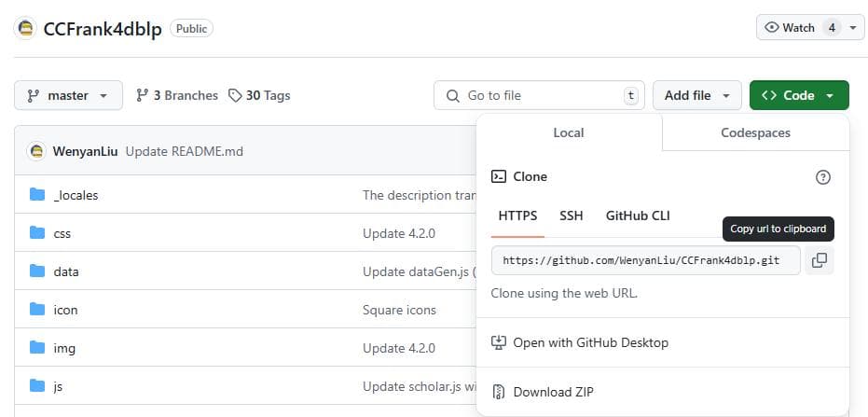Open the Update README.md commit message

point(185,151)
